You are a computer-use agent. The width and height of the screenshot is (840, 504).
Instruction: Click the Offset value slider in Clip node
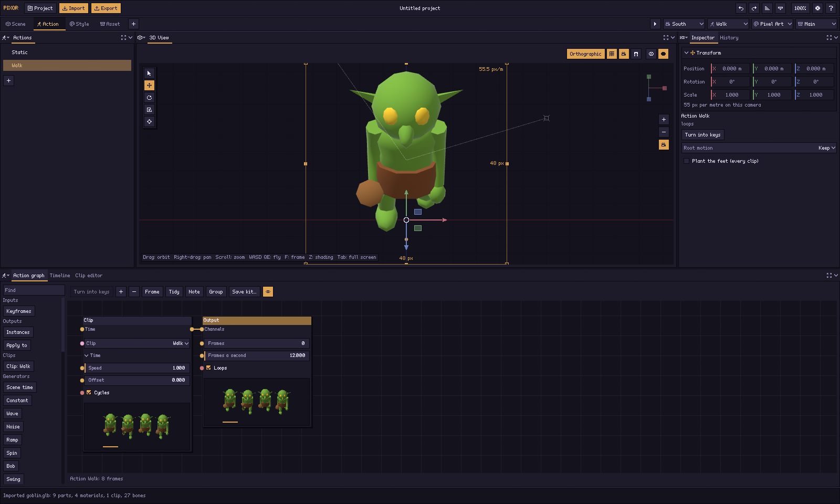click(136, 380)
